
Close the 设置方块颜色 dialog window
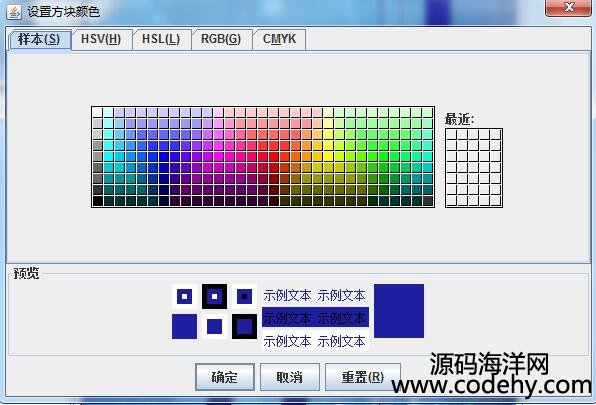(x=569, y=8)
